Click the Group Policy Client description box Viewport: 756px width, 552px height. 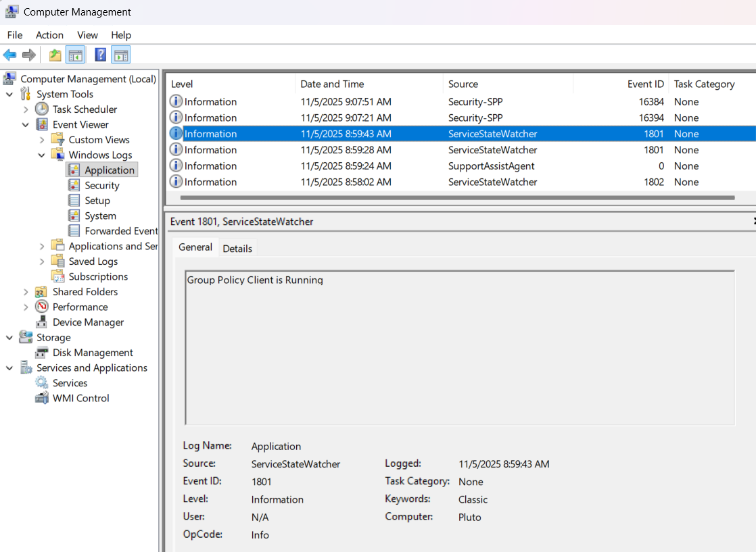[460, 348]
